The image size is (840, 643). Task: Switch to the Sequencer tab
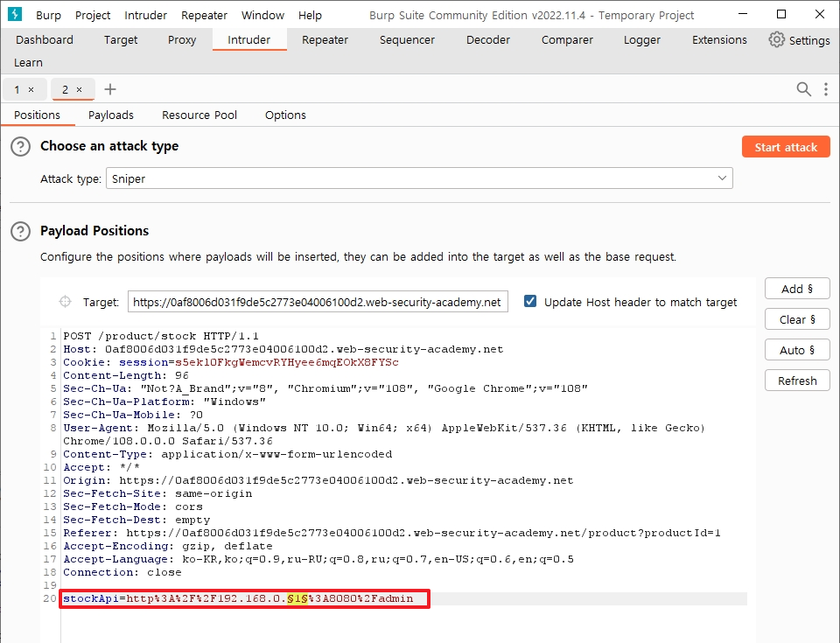point(407,39)
